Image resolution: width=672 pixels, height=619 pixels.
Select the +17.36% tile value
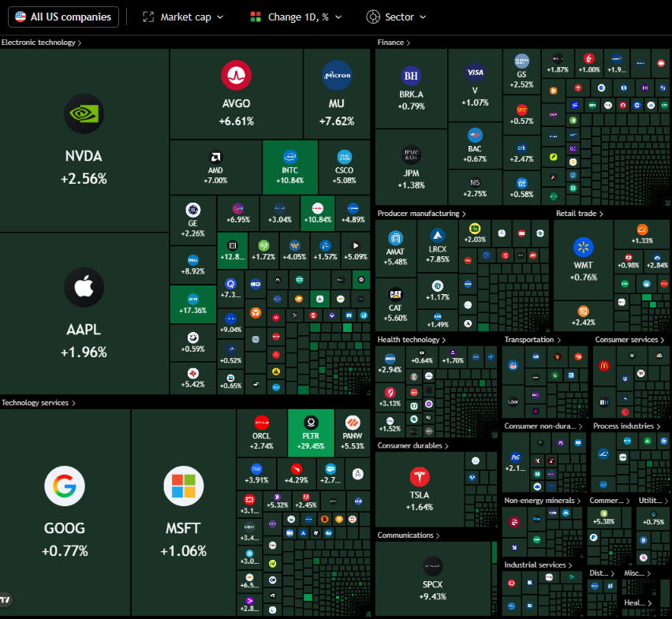pos(192,310)
